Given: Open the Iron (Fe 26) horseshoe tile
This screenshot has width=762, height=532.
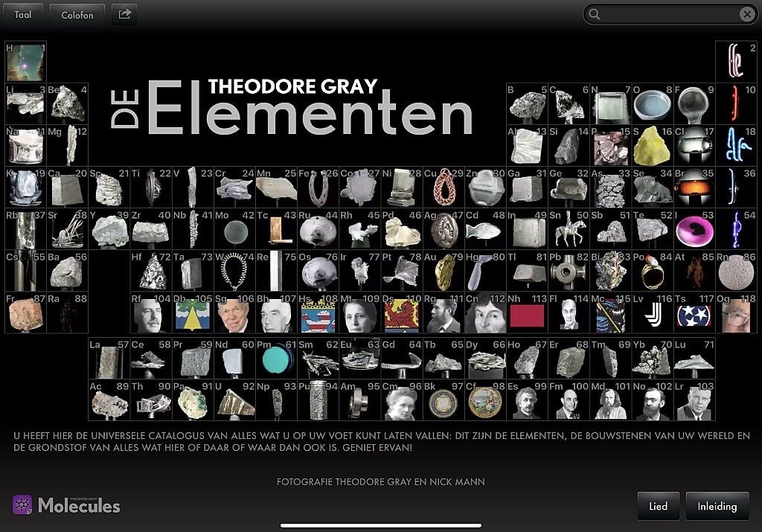Looking at the screenshot, I should 318,187.
